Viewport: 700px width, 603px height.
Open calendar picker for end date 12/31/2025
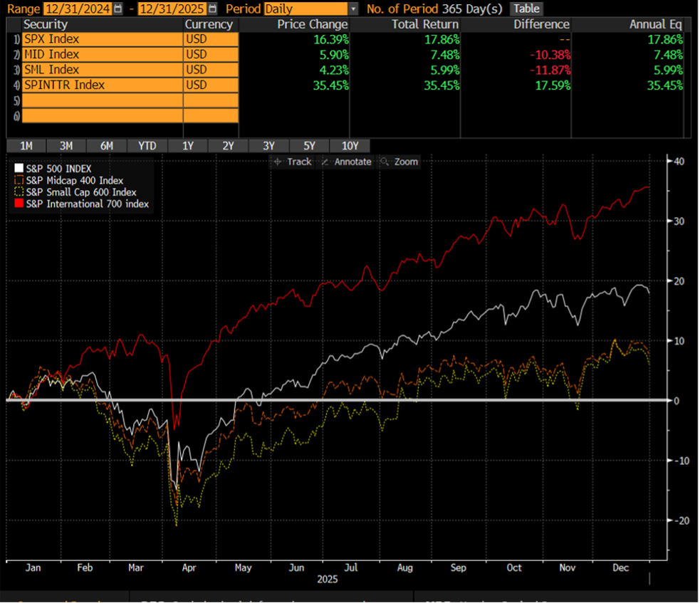point(213,9)
